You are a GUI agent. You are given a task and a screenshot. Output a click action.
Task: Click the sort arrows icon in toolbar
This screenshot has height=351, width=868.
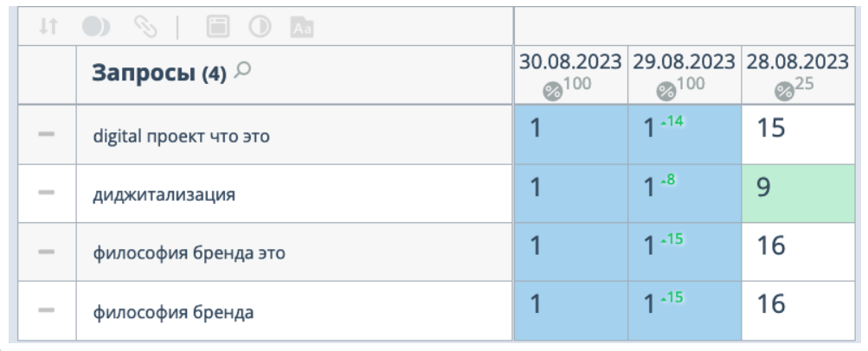[48, 27]
